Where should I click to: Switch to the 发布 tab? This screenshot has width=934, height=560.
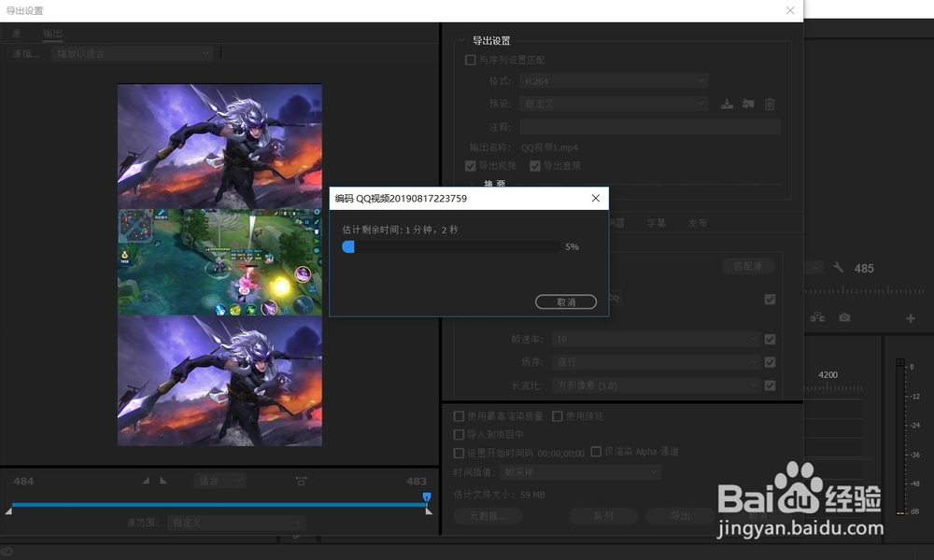[x=698, y=222]
